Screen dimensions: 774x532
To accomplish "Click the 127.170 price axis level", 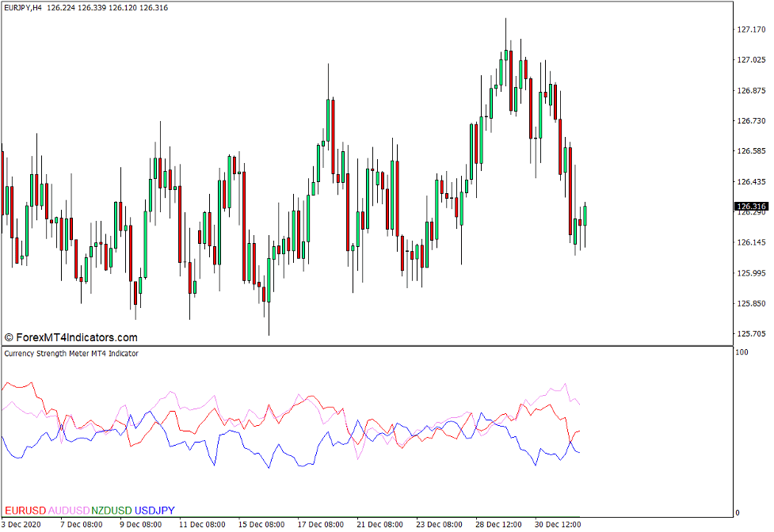I will click(751, 29).
